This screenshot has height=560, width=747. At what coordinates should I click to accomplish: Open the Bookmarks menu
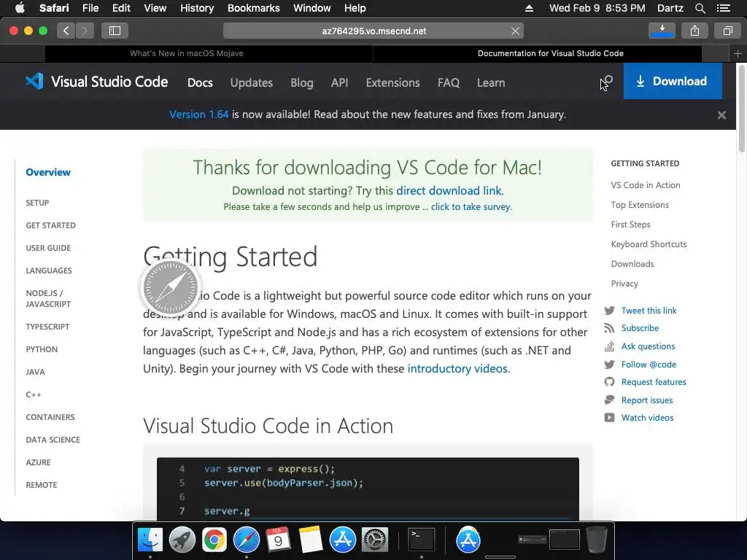coord(253,8)
